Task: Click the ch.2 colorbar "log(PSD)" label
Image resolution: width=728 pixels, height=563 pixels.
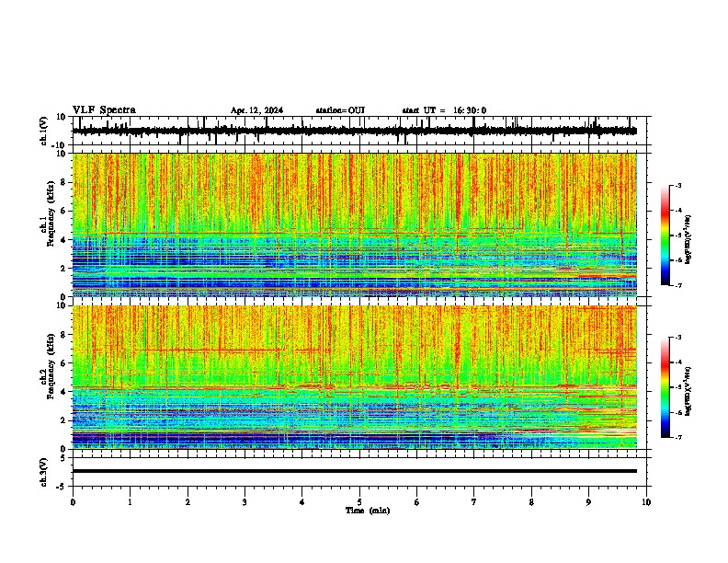Action: point(688,392)
